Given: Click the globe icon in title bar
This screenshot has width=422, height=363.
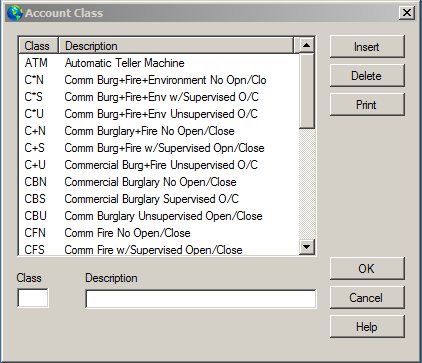Looking at the screenshot, I should pos(14,13).
